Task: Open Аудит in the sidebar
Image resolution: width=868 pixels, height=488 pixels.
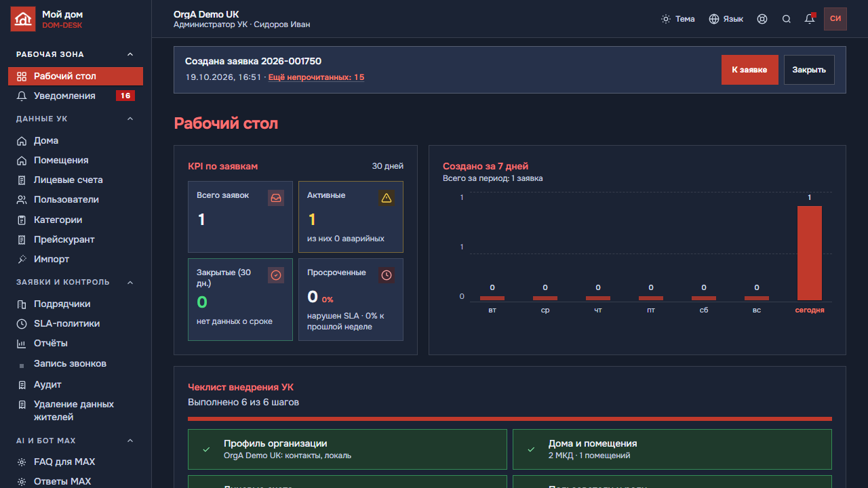Action: pyautogui.click(x=75, y=385)
